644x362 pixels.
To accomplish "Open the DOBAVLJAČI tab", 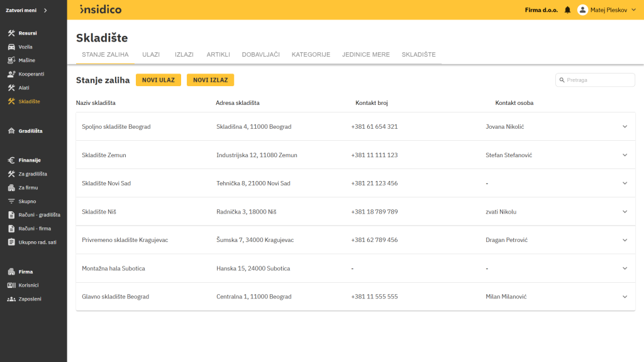I will point(261,55).
